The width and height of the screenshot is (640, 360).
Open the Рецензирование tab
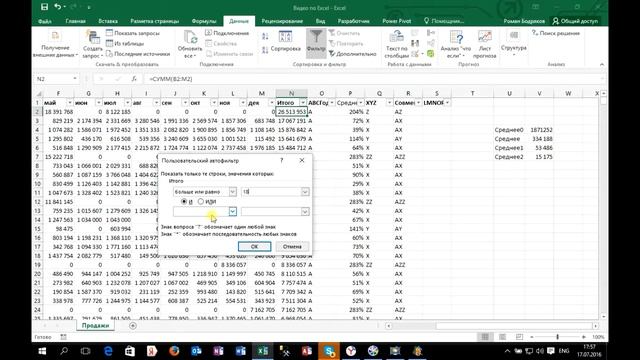tap(282, 21)
